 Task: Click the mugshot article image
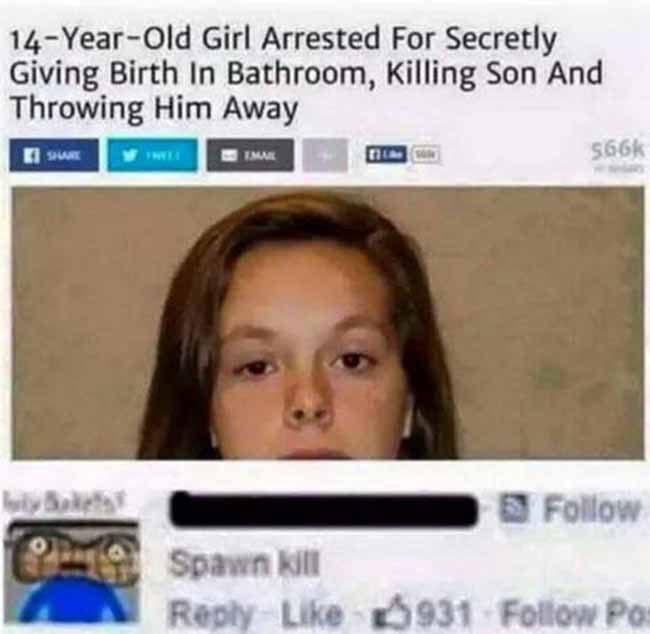[x=327, y=323]
